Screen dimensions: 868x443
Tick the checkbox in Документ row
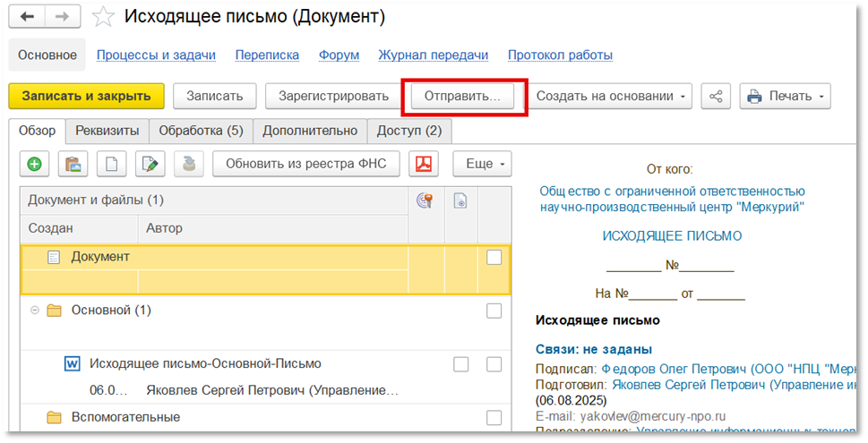point(494,257)
